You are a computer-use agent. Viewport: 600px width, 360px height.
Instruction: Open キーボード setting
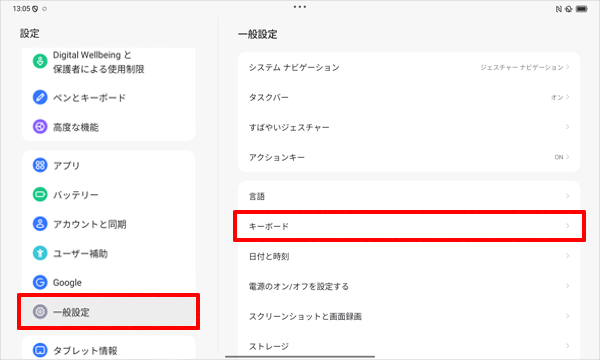[409, 226]
